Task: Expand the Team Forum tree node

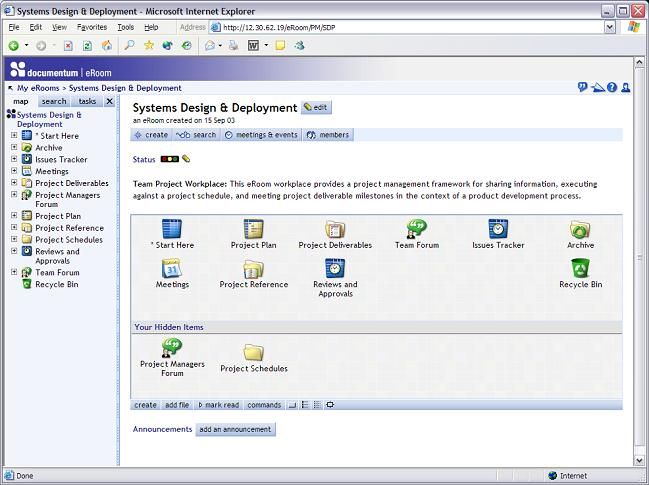Action: pyautogui.click(x=14, y=272)
